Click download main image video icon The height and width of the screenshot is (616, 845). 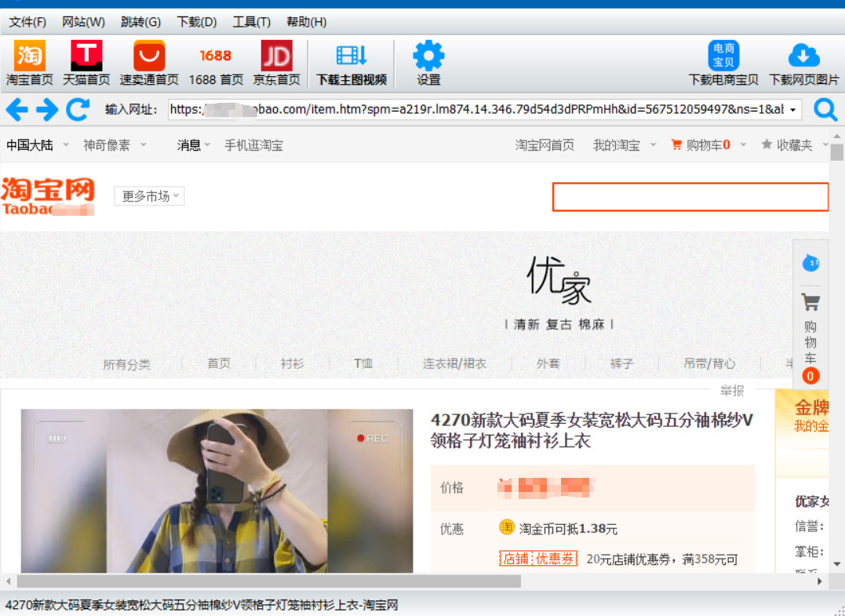click(x=351, y=56)
